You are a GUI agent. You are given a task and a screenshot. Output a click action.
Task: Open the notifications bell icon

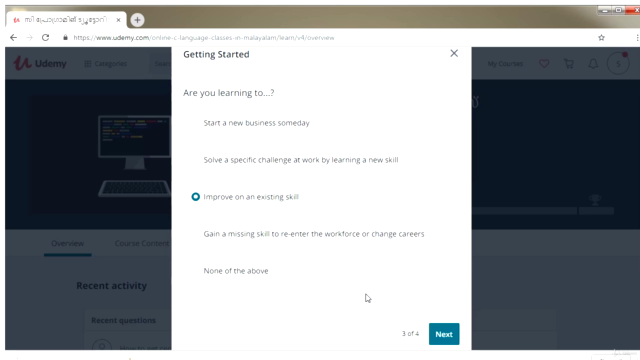[593, 64]
